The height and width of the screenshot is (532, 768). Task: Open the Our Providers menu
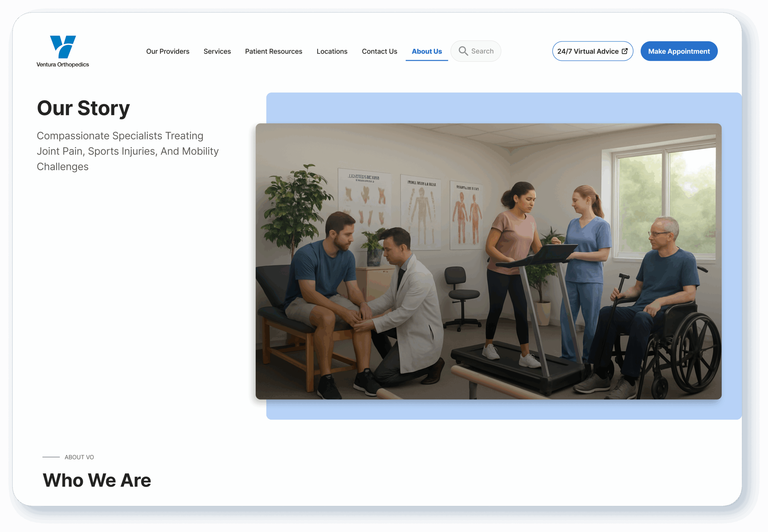(167, 51)
